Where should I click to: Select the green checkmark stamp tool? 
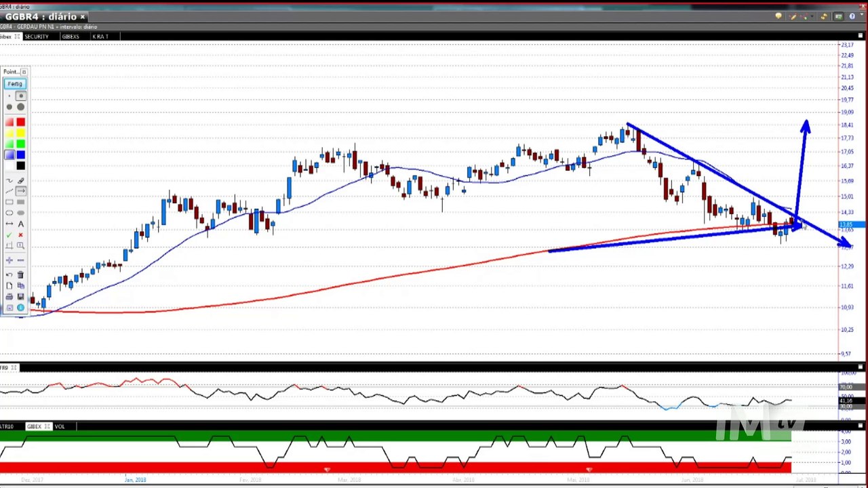point(9,235)
